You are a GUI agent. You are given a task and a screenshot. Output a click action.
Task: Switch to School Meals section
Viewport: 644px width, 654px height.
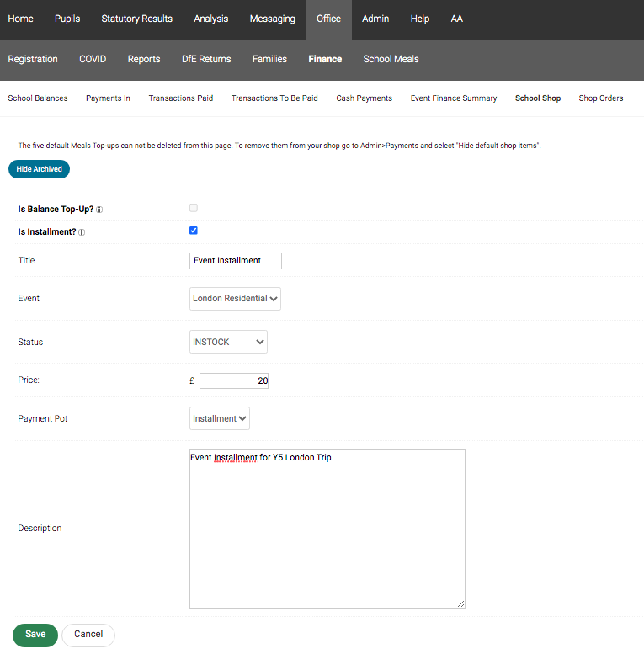point(391,59)
